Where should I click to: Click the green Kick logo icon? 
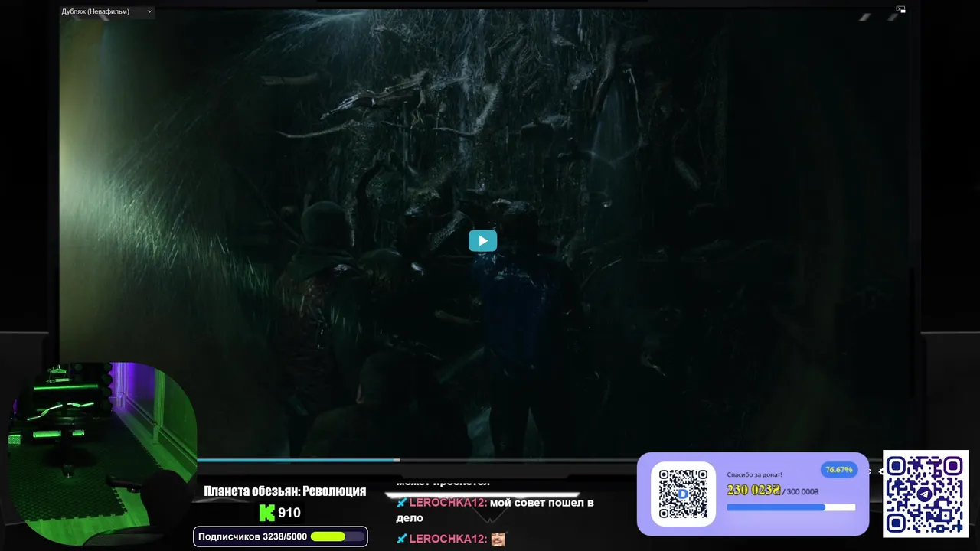coord(266,513)
